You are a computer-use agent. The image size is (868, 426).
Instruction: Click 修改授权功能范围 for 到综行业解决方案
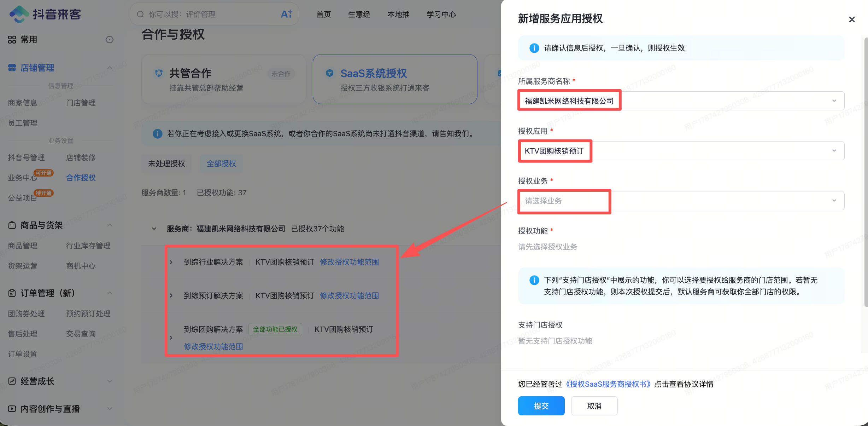click(x=349, y=262)
